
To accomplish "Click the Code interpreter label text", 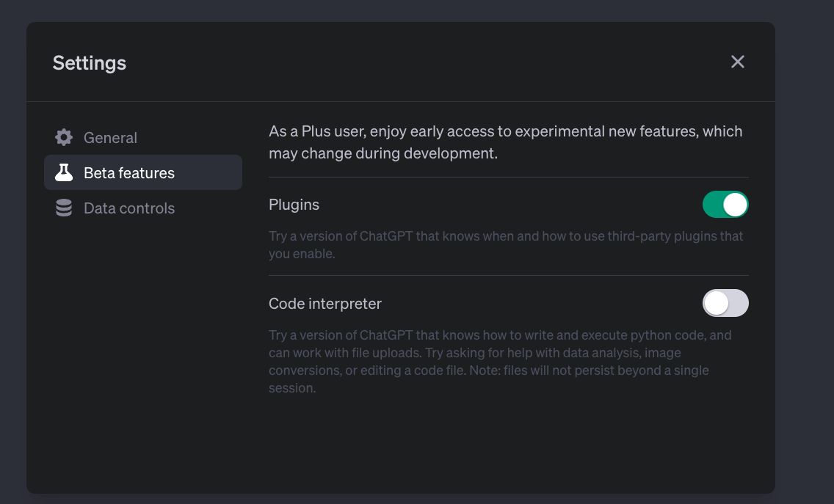I will point(325,304).
